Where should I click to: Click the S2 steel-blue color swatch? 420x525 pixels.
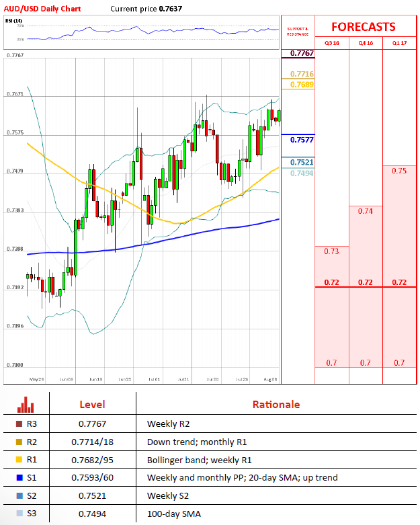(19, 496)
